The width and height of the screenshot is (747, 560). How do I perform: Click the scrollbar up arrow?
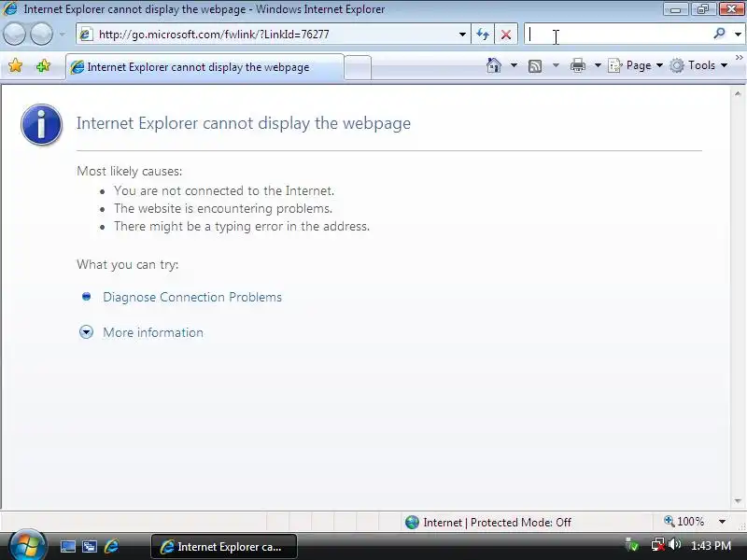(738, 94)
